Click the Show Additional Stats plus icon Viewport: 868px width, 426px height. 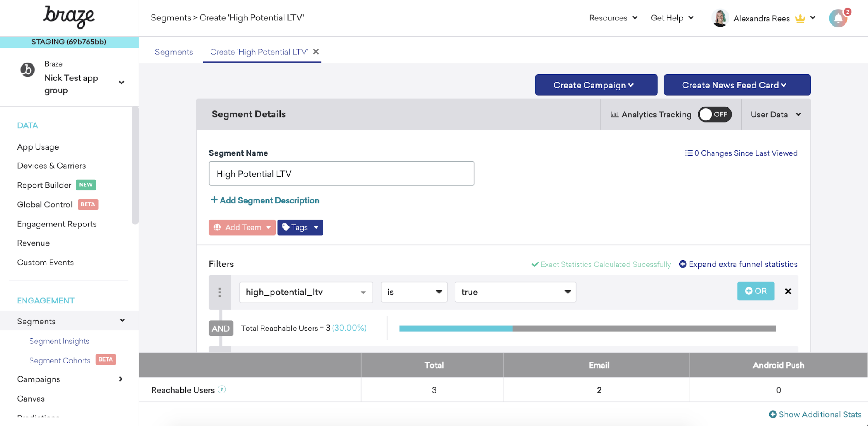click(x=773, y=415)
